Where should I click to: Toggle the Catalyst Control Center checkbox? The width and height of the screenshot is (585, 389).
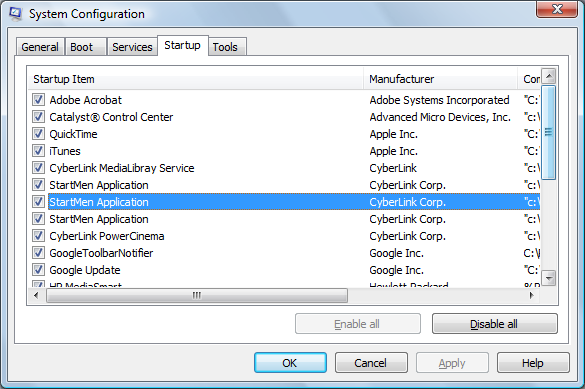pyautogui.click(x=38, y=117)
